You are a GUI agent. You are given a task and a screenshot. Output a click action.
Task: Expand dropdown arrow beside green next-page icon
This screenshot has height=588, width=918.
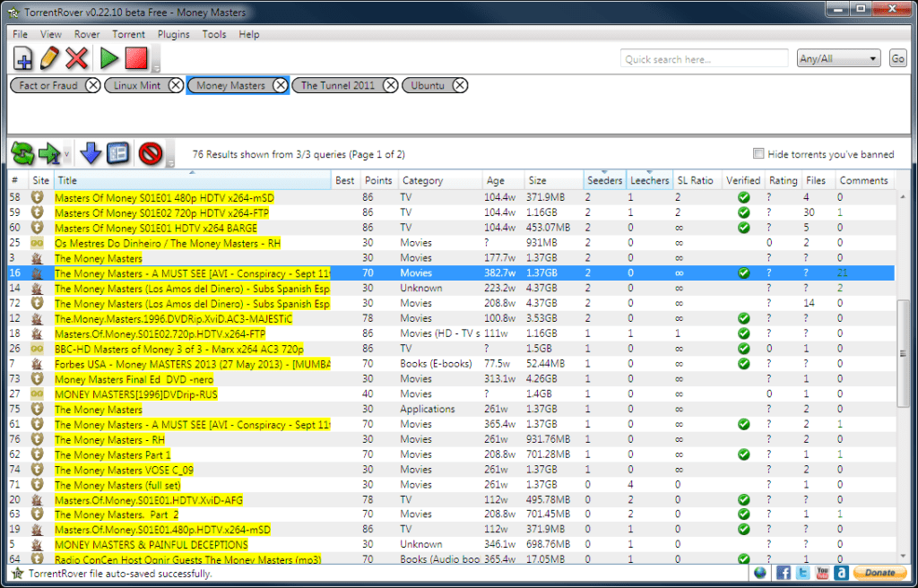[66, 155]
